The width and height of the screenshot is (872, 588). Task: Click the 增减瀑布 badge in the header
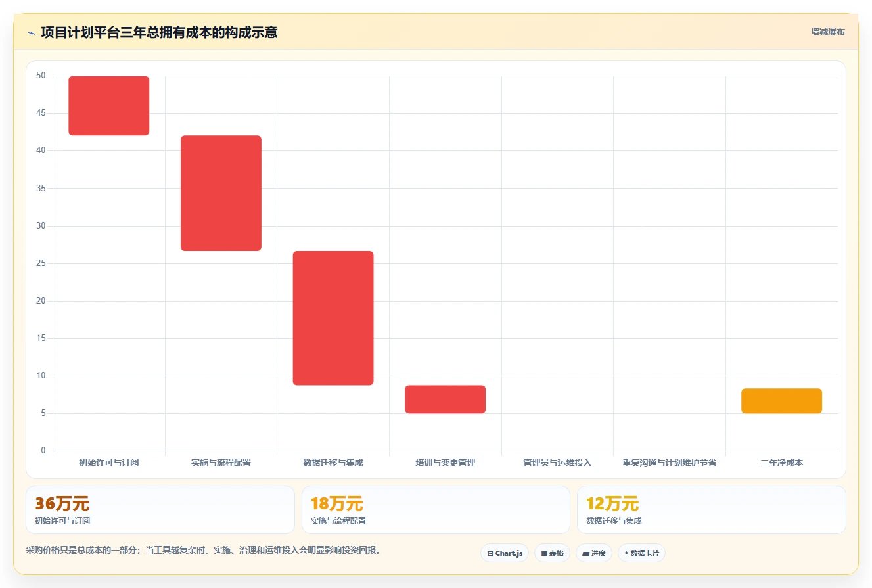point(827,32)
